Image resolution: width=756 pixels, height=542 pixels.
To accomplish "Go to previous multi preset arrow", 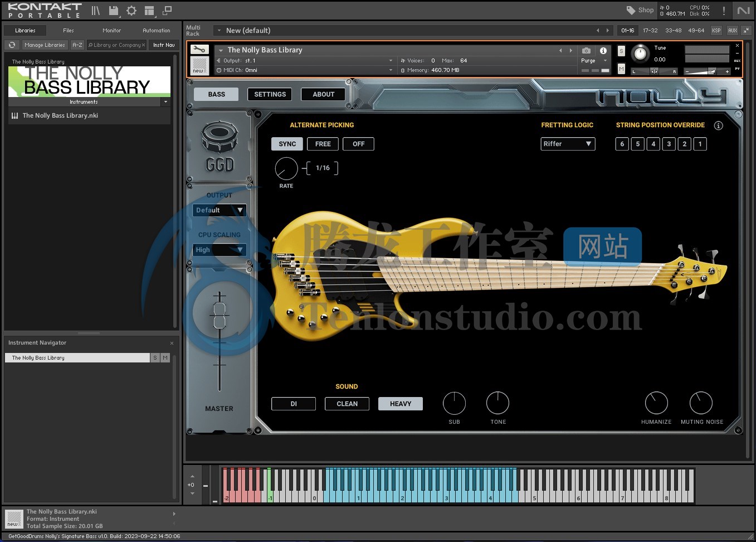I will click(x=598, y=30).
